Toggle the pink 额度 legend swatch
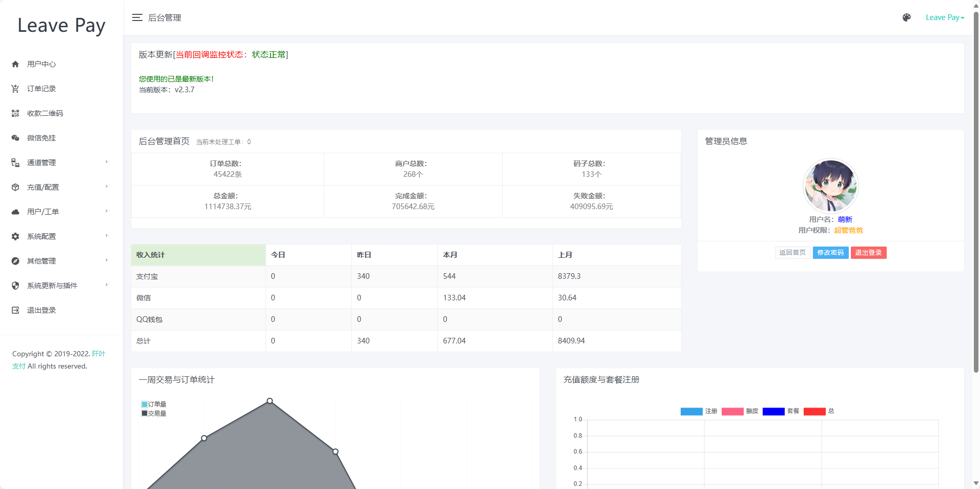The width and height of the screenshot is (980, 489). [x=732, y=411]
